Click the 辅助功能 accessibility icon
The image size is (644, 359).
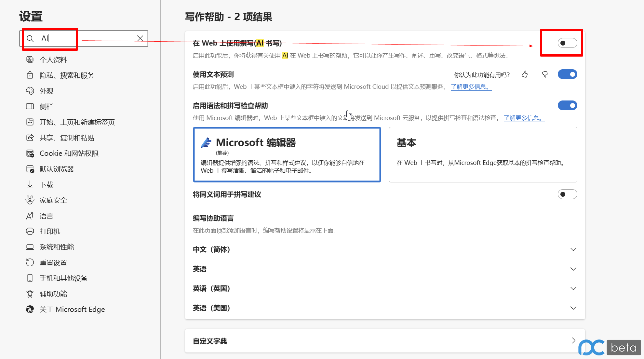pyautogui.click(x=30, y=294)
